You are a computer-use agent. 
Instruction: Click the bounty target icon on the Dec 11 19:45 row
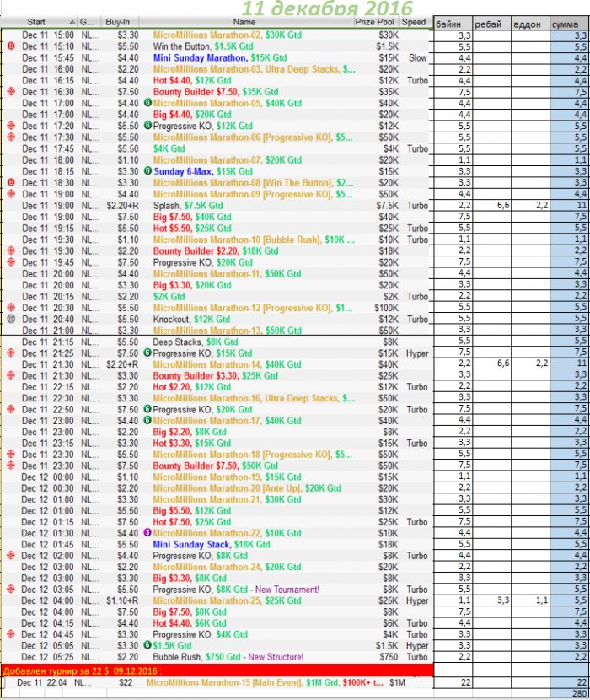(11, 262)
